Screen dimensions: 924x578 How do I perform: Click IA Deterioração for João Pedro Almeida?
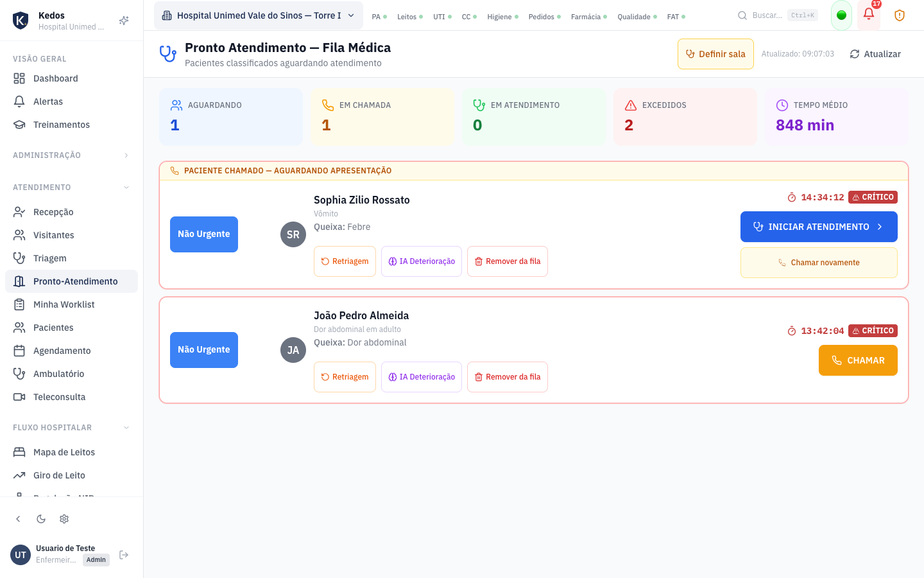point(422,377)
